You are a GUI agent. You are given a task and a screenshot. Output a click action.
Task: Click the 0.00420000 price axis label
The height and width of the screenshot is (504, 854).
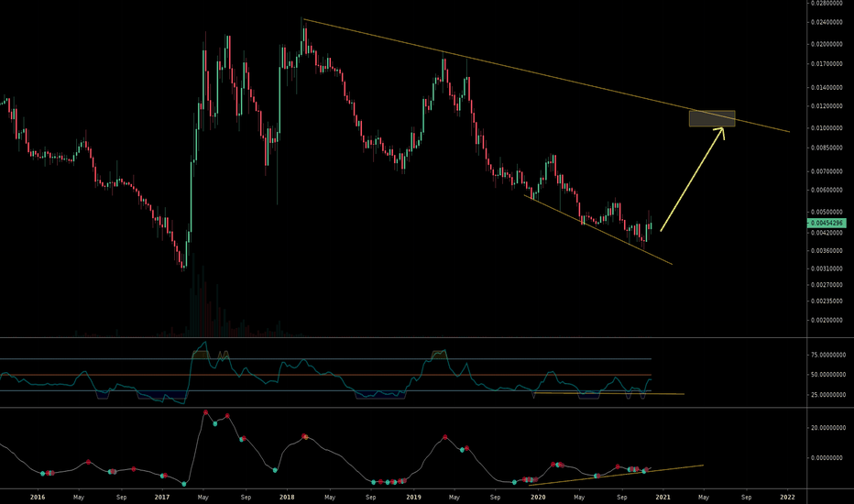coord(827,233)
